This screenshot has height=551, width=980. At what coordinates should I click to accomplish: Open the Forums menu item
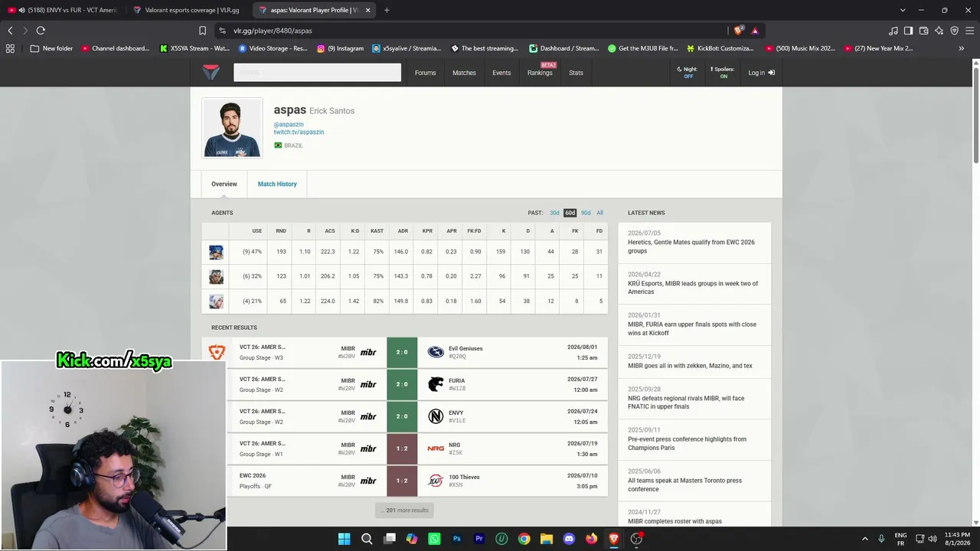pos(425,73)
